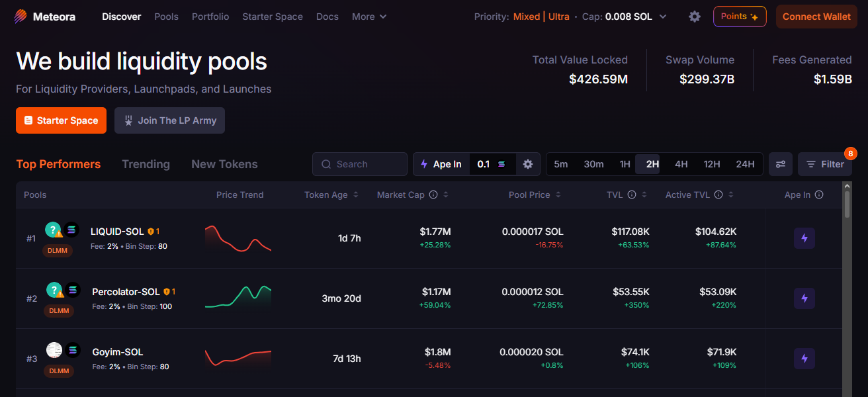Click the Connect Wallet button
Image resolution: width=868 pixels, height=397 pixels.
click(816, 17)
